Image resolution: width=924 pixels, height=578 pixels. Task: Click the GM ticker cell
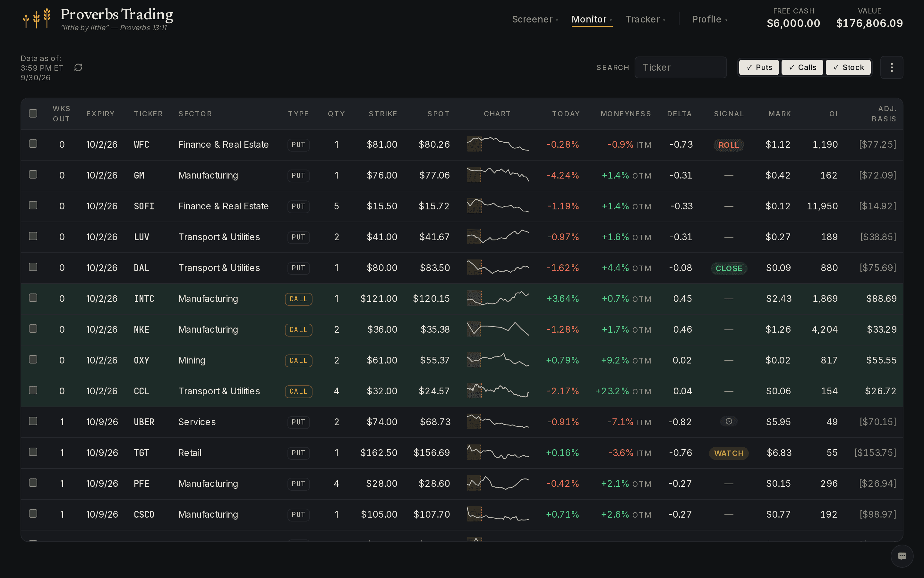point(139,175)
